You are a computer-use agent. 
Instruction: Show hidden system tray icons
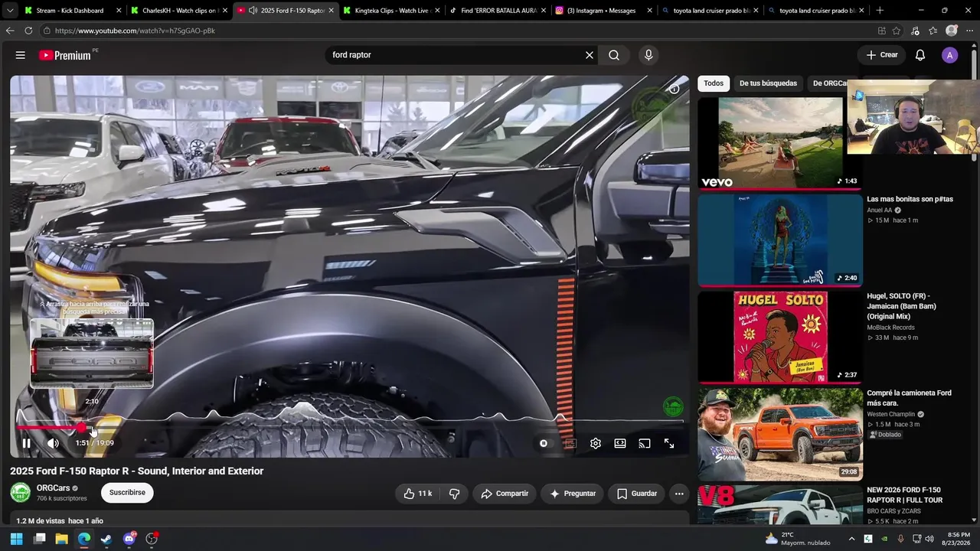[x=851, y=539]
